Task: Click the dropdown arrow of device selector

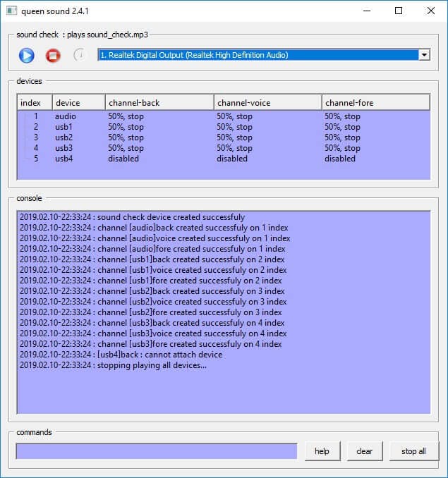Action: 424,55
